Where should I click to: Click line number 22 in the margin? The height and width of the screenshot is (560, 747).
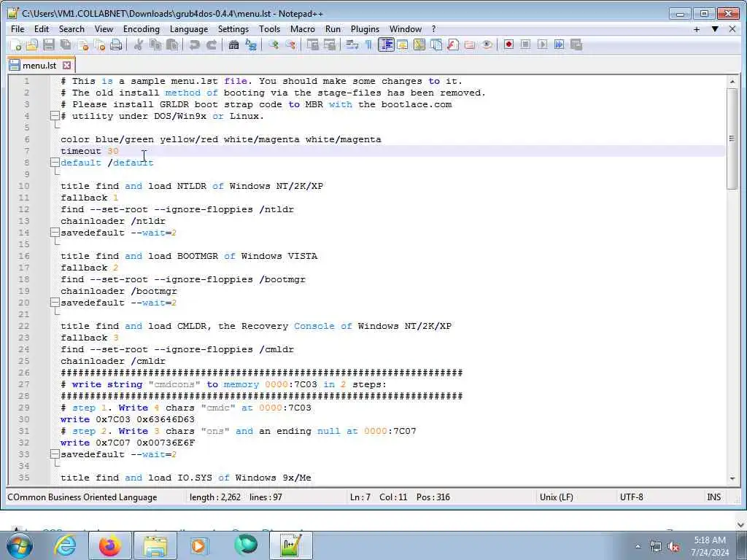[24, 326]
